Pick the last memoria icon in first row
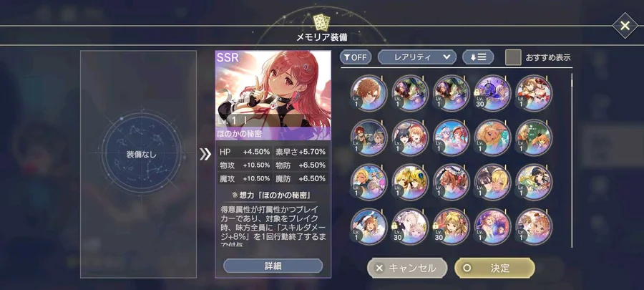The width and height of the screenshot is (644, 290). pyautogui.click(x=534, y=93)
